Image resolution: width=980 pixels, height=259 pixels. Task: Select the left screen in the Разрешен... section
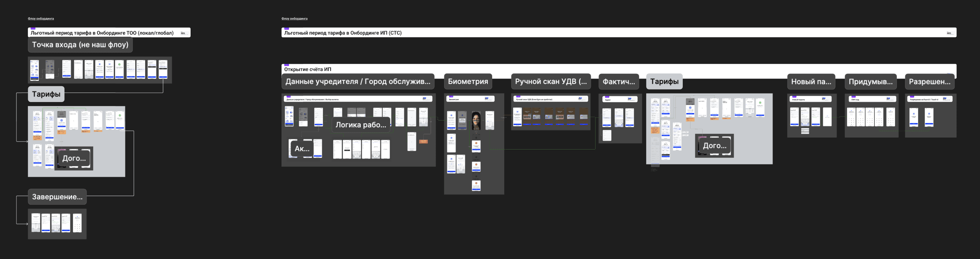click(x=913, y=117)
